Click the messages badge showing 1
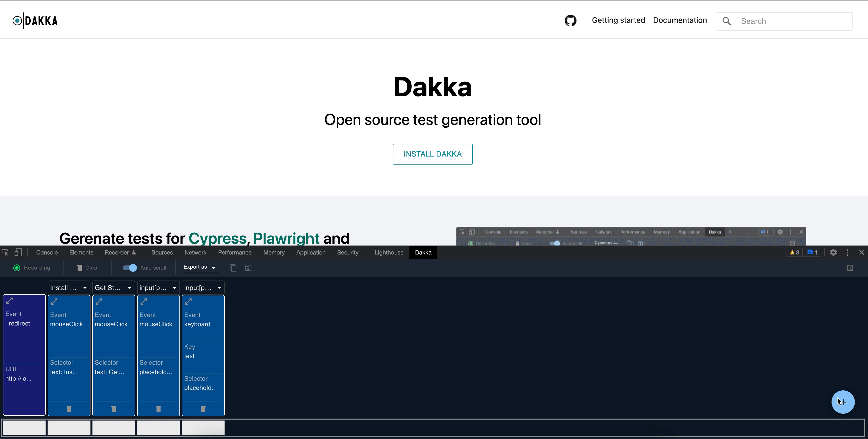This screenshot has width=868, height=439. (812, 252)
